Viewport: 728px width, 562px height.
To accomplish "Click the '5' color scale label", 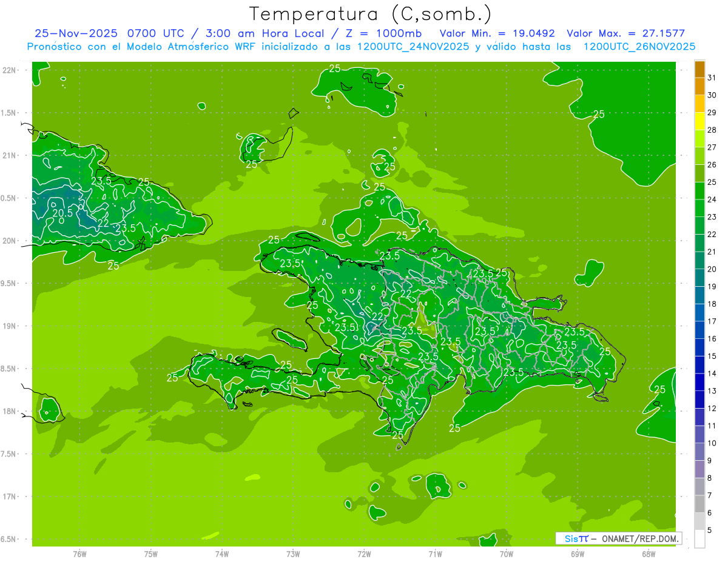I will click(710, 530).
